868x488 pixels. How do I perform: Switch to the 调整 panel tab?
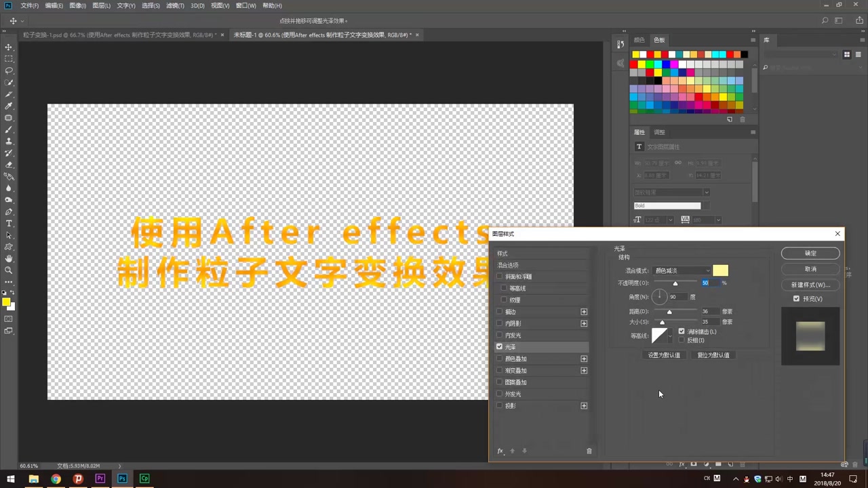coord(659,132)
